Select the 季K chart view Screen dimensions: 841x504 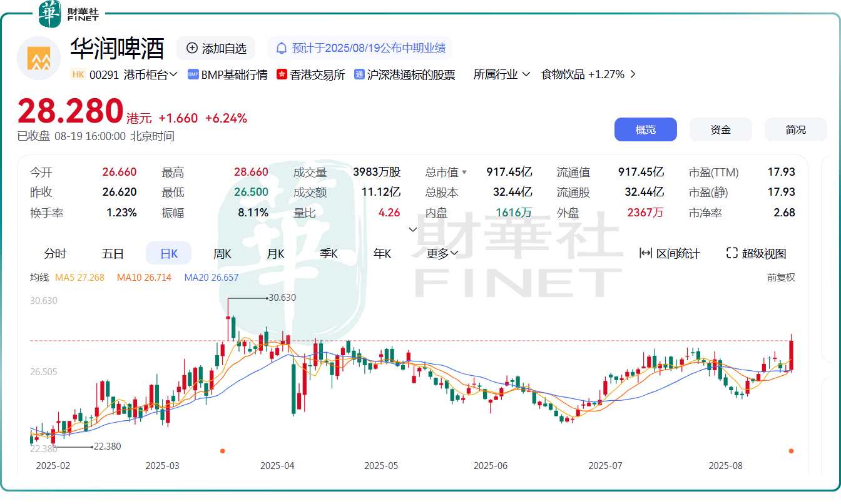(x=329, y=253)
